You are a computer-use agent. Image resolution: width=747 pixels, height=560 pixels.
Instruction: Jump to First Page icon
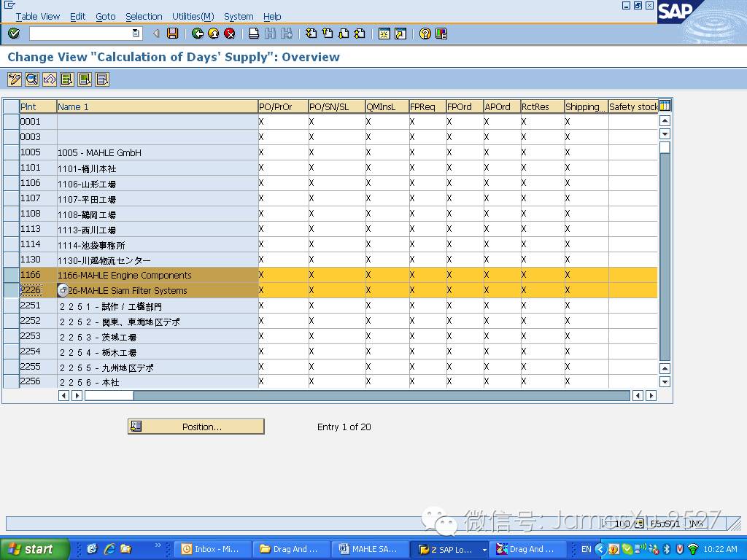(x=311, y=34)
